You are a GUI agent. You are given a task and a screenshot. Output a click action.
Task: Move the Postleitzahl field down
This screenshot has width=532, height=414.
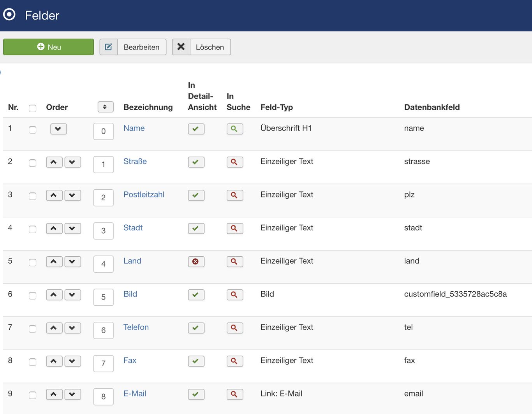[x=73, y=195]
